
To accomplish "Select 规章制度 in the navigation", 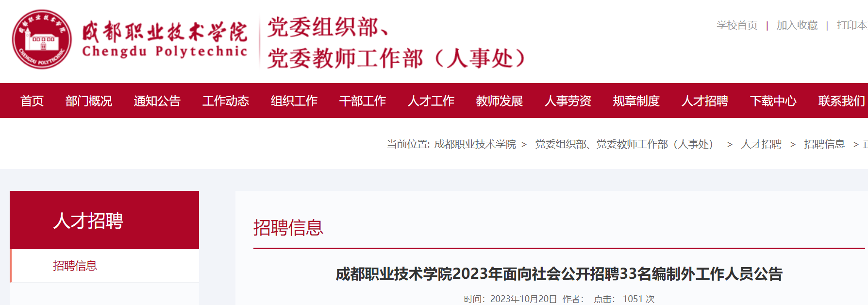I will click(x=636, y=101).
